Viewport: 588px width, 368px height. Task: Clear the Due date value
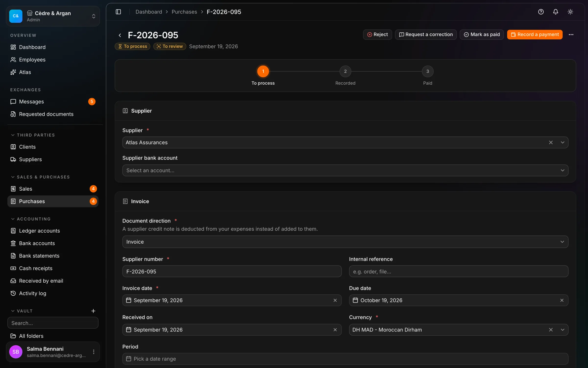click(x=562, y=300)
